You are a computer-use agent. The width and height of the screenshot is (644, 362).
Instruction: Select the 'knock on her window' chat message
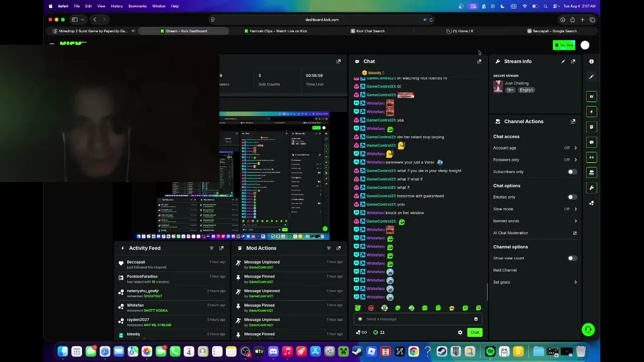[x=405, y=213]
